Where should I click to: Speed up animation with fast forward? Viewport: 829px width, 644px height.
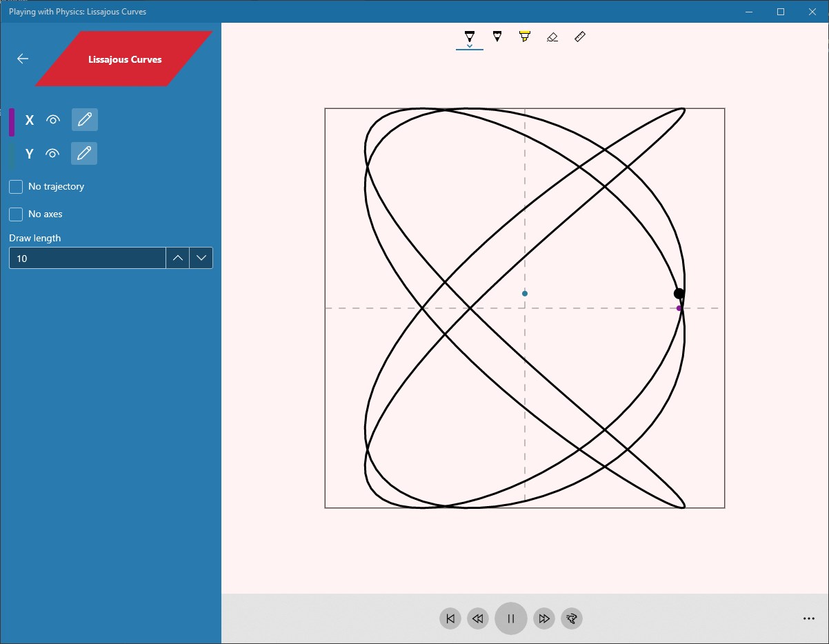[544, 618]
